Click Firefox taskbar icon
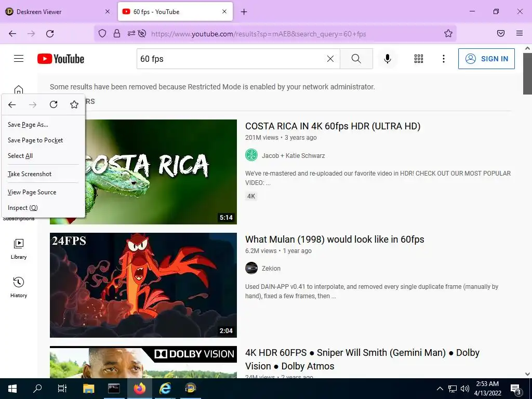Screen dimensions: 532x399 coord(139,389)
